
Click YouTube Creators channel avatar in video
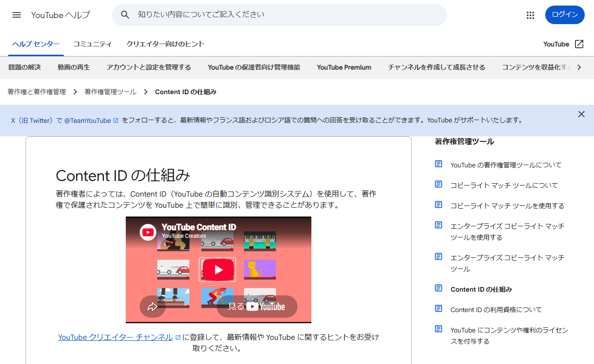coord(148,232)
